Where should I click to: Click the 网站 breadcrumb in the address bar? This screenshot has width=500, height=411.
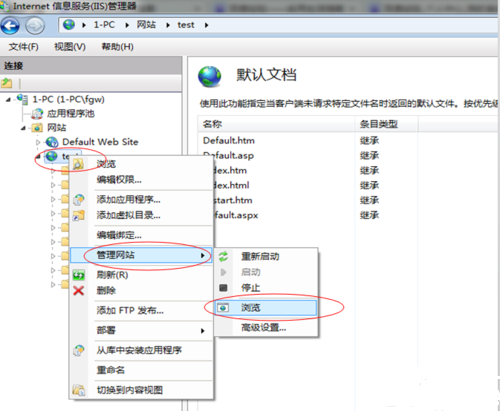click(x=146, y=25)
